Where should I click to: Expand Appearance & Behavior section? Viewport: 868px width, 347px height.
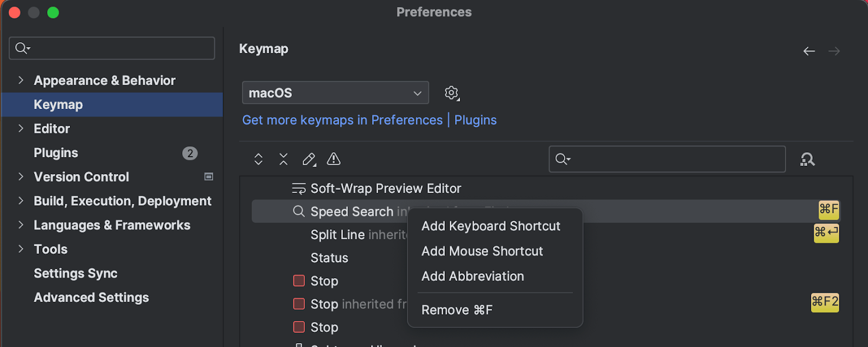tap(21, 80)
